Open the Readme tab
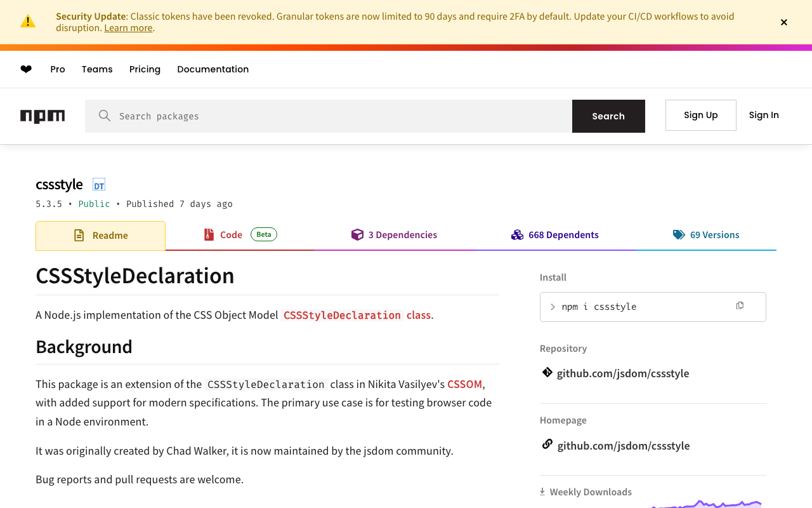Image resolution: width=812 pixels, height=508 pixels. coord(101,236)
